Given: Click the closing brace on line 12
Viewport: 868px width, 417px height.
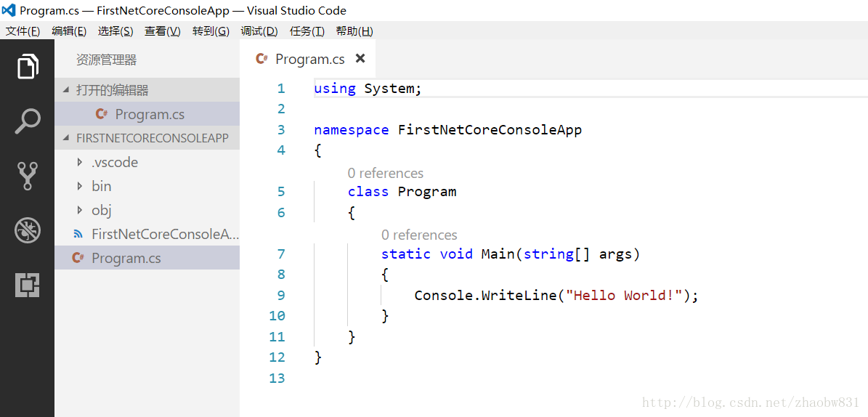Looking at the screenshot, I should coord(317,357).
